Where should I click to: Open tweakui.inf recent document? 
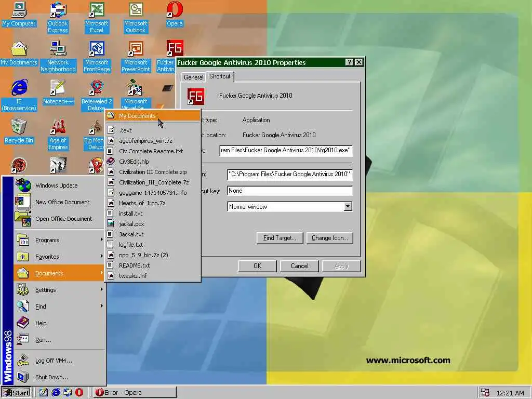153,276
